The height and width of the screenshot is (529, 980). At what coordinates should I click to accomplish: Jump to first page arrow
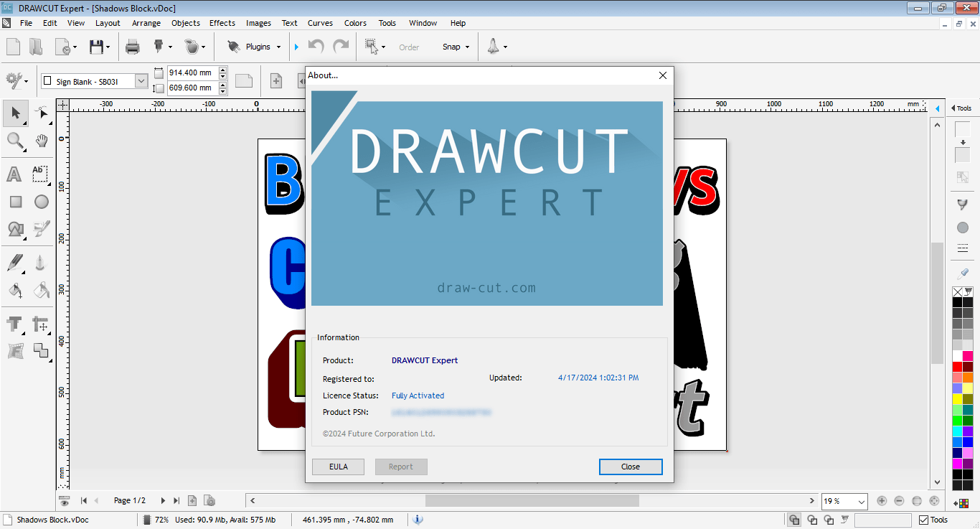pos(84,501)
